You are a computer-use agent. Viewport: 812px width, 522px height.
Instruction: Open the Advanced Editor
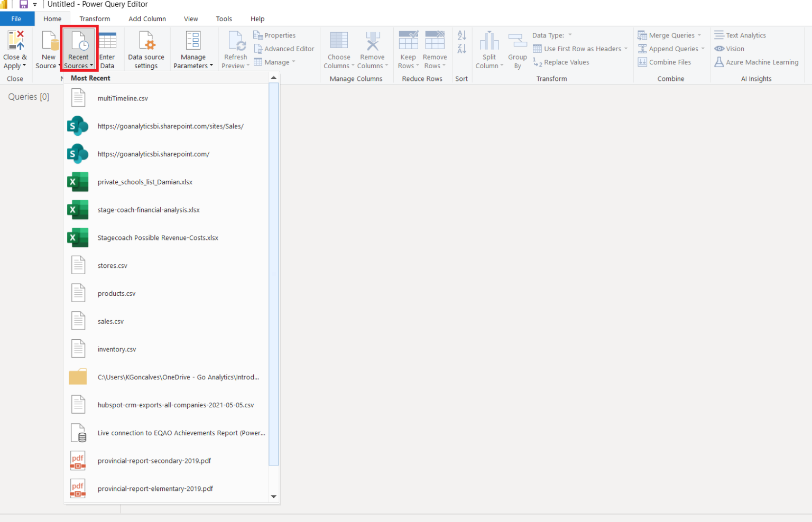(x=284, y=49)
